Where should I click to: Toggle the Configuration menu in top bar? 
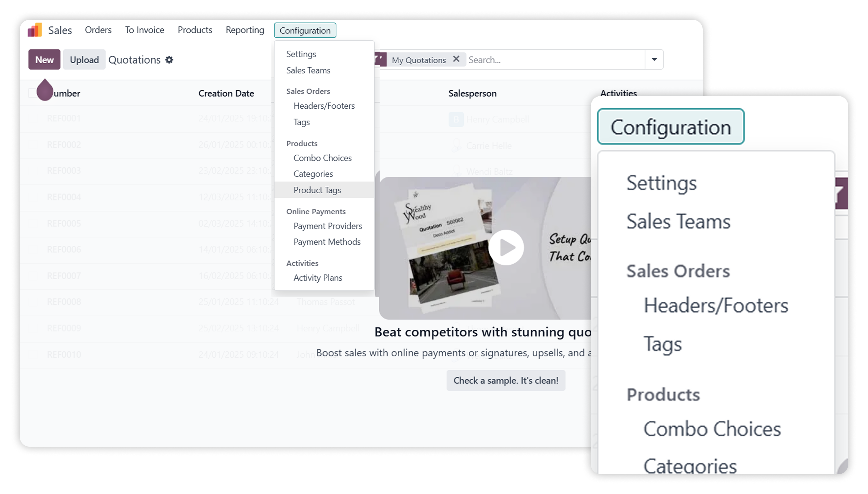point(305,30)
